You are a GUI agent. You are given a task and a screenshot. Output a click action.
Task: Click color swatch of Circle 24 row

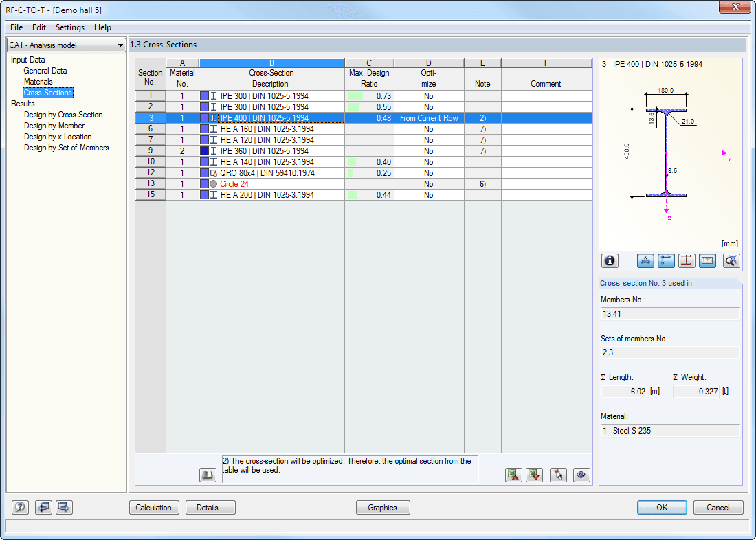[204, 184]
